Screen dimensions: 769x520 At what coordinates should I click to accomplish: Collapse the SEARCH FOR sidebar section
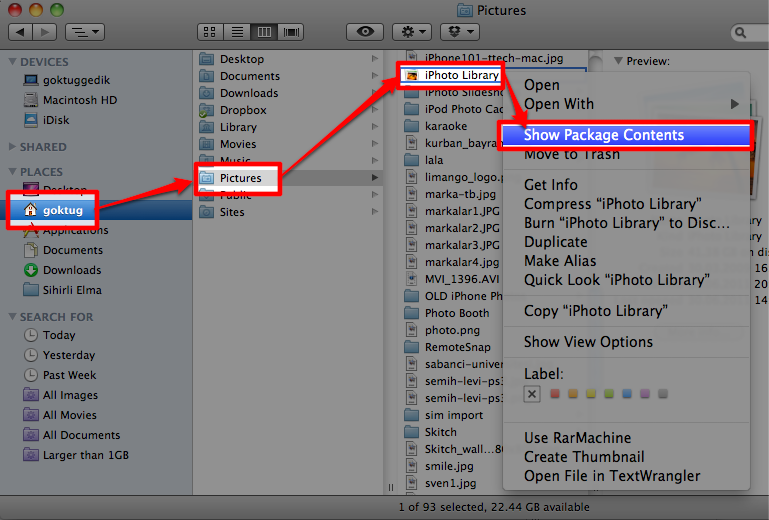coord(12,317)
